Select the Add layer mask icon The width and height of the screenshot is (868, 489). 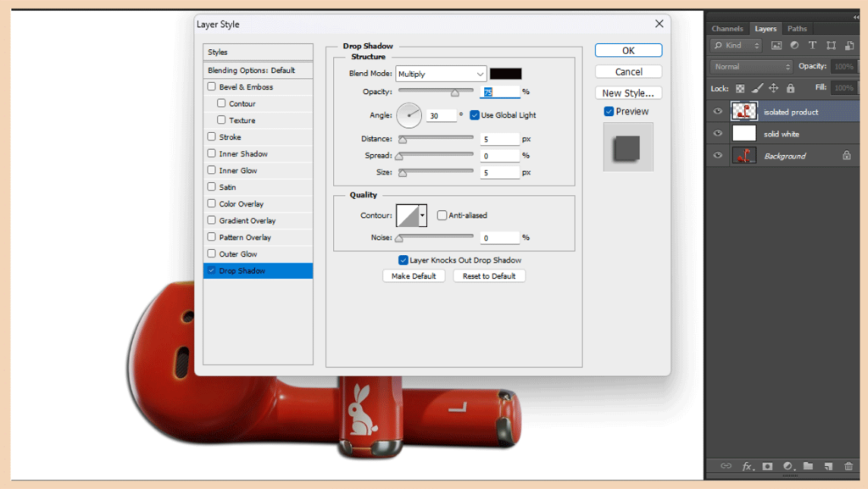coord(767,466)
